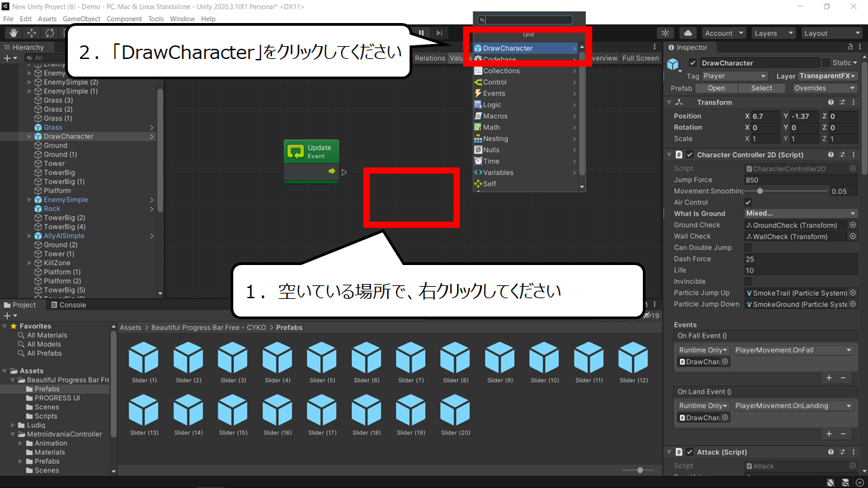
Task: Open PlayerMovement.OnFall function dropdown
Action: (x=793, y=350)
